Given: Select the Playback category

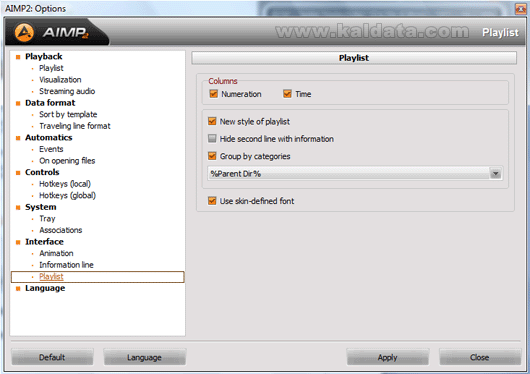Looking at the screenshot, I should [44, 56].
